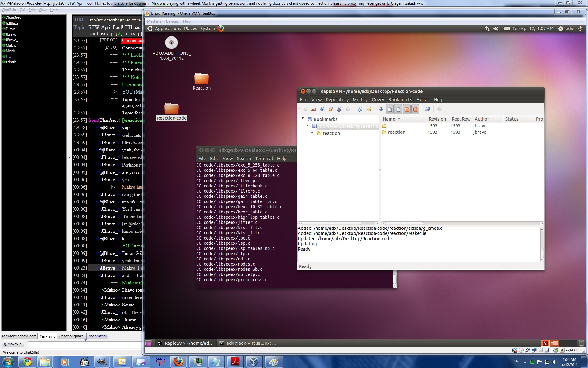
Task: Click the Log scroll icon in toolbar
Action: click(x=369, y=109)
